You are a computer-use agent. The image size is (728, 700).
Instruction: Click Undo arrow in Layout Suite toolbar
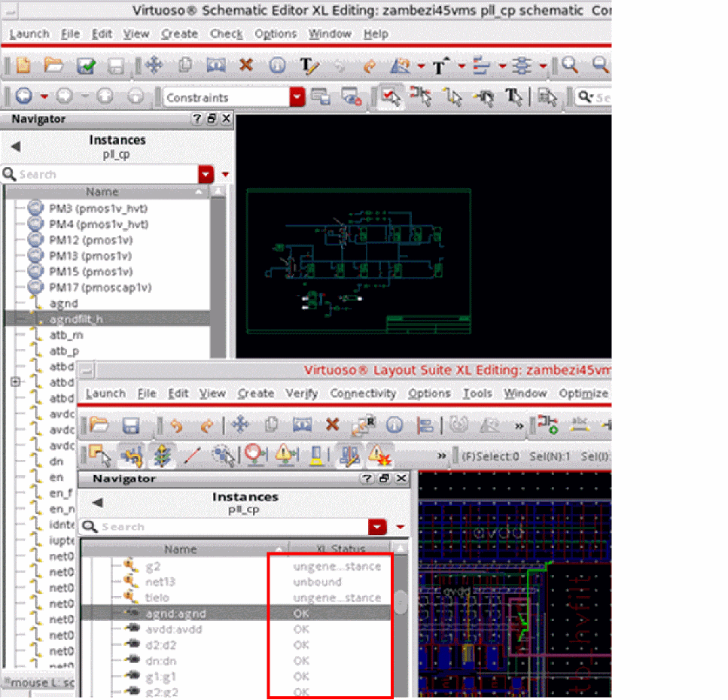[176, 425]
